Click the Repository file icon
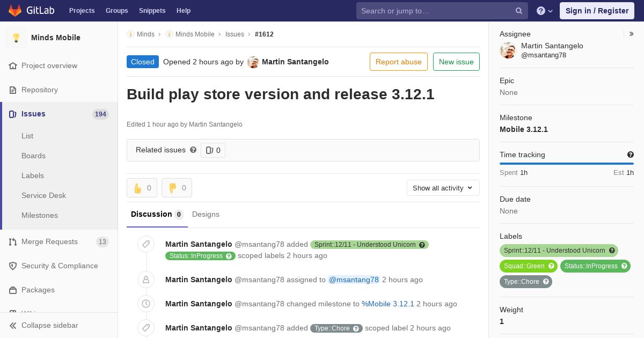644x338 pixels. [x=13, y=90]
